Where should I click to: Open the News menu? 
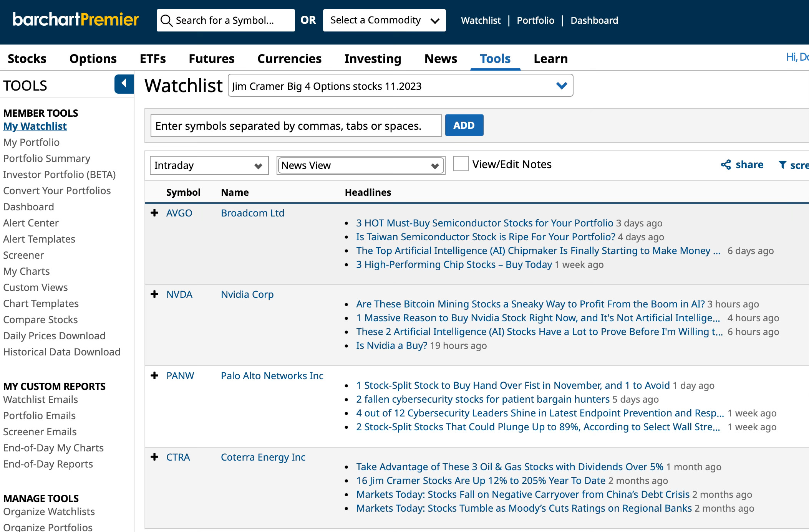pos(441,58)
